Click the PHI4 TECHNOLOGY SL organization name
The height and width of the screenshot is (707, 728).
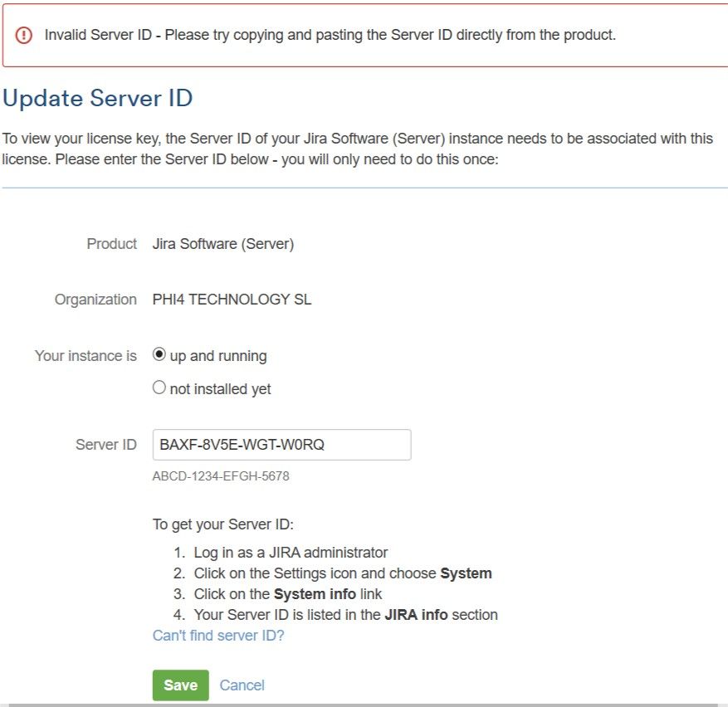[x=232, y=300]
